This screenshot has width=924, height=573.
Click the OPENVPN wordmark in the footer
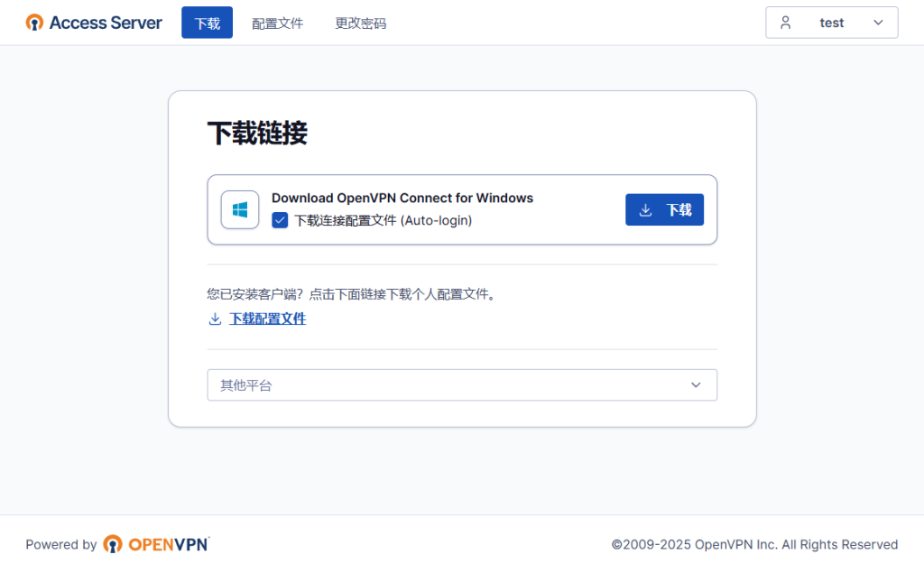(169, 544)
